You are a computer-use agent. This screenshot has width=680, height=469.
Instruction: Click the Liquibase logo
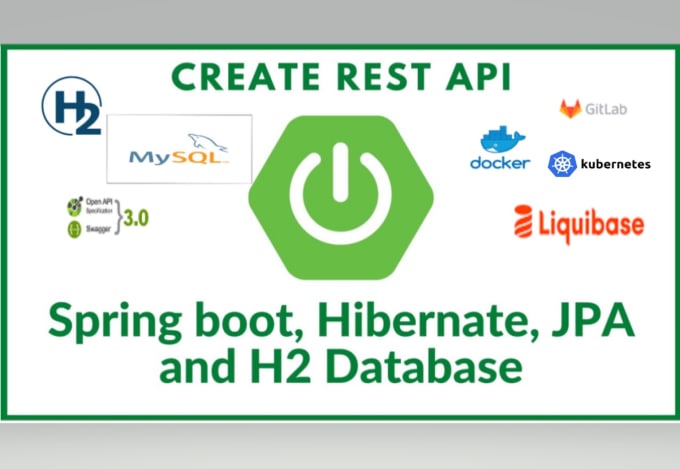(579, 224)
